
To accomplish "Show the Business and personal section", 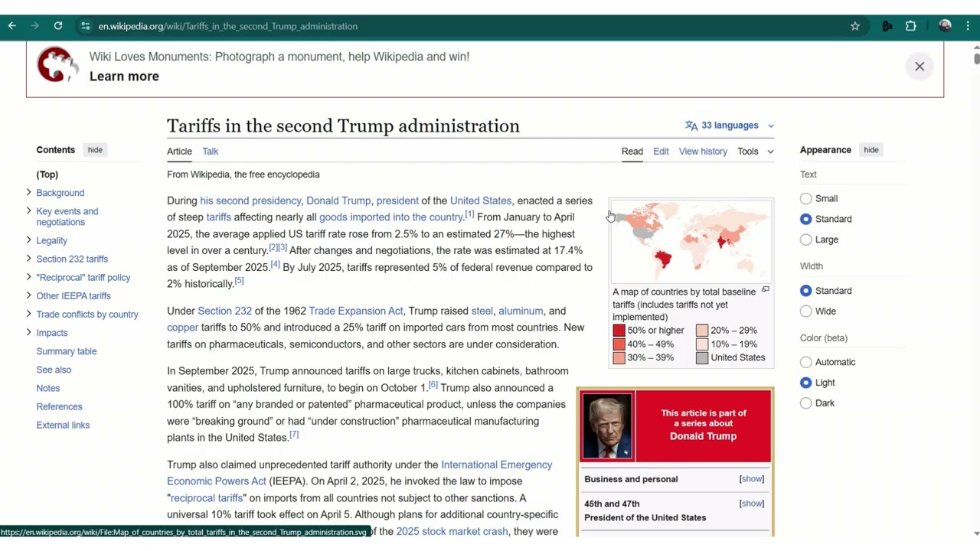I will tap(751, 479).
